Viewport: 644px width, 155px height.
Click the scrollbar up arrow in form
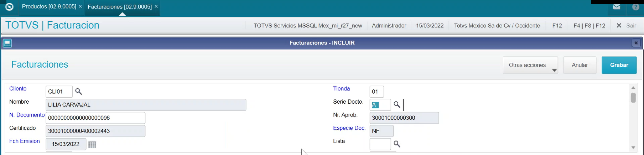[x=633, y=88]
